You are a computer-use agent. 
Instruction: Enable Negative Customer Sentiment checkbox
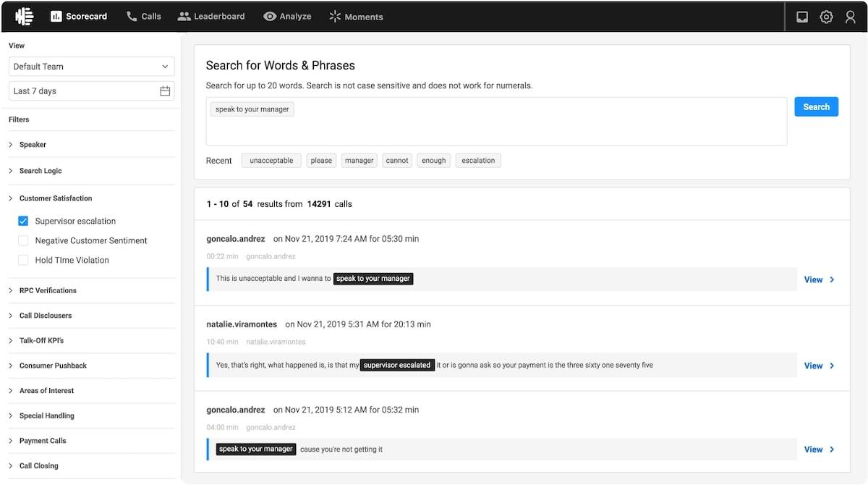tap(23, 240)
